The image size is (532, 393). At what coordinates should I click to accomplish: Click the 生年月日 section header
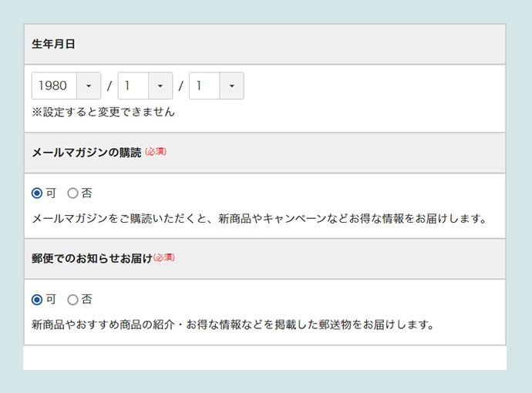click(53, 45)
